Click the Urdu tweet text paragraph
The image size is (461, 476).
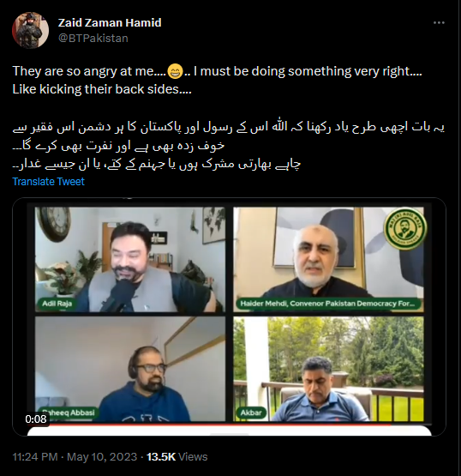(x=229, y=146)
